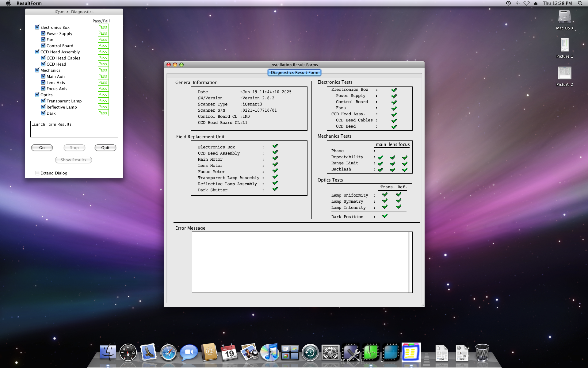Image resolution: width=588 pixels, height=368 pixels.
Task: Click the Error Message vertical scrollbar
Action: [x=410, y=262]
